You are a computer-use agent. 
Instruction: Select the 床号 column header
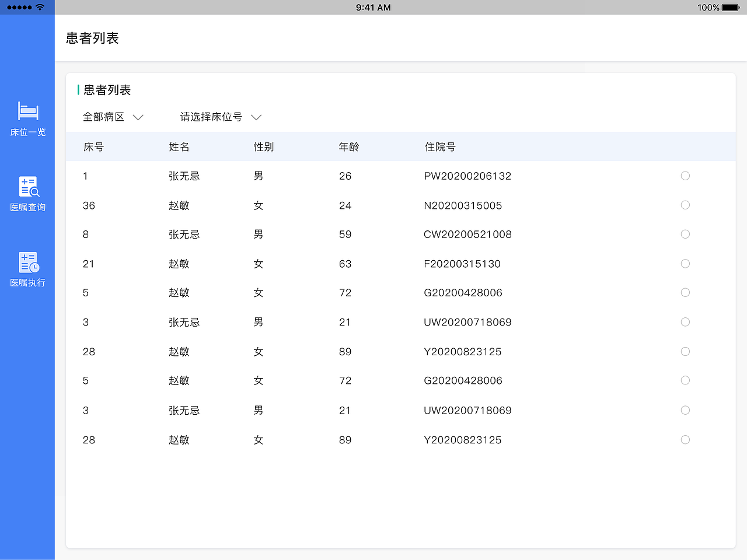coord(93,147)
